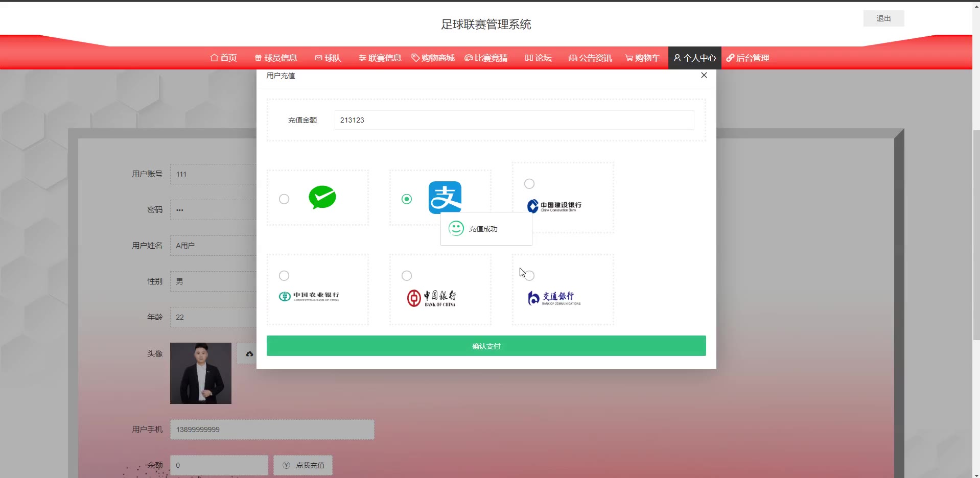Viewport: 980px width, 478px height.
Task: Choose Agricultural Bank of China radio option
Action: pyautogui.click(x=284, y=276)
